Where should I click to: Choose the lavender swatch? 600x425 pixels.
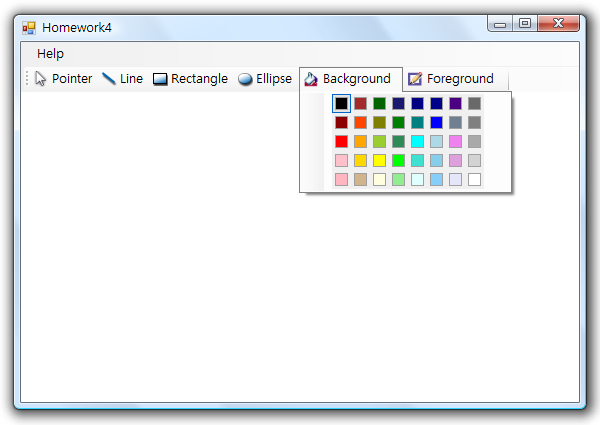pos(455,179)
